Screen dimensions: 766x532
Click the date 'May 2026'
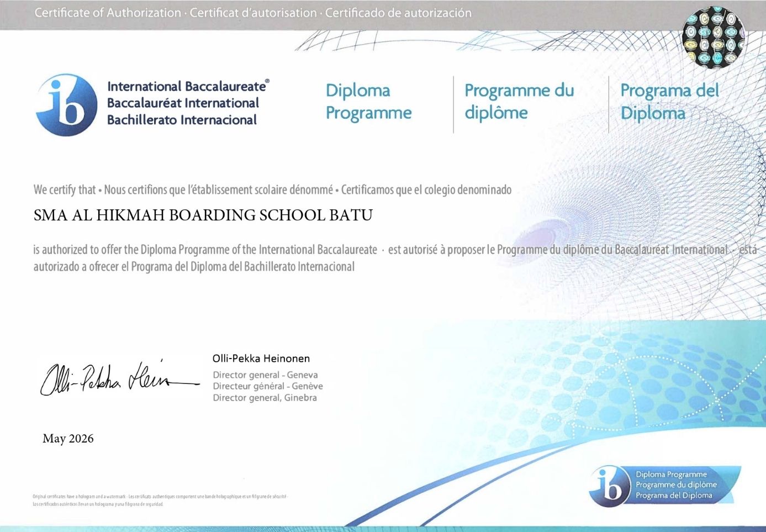click(68, 439)
